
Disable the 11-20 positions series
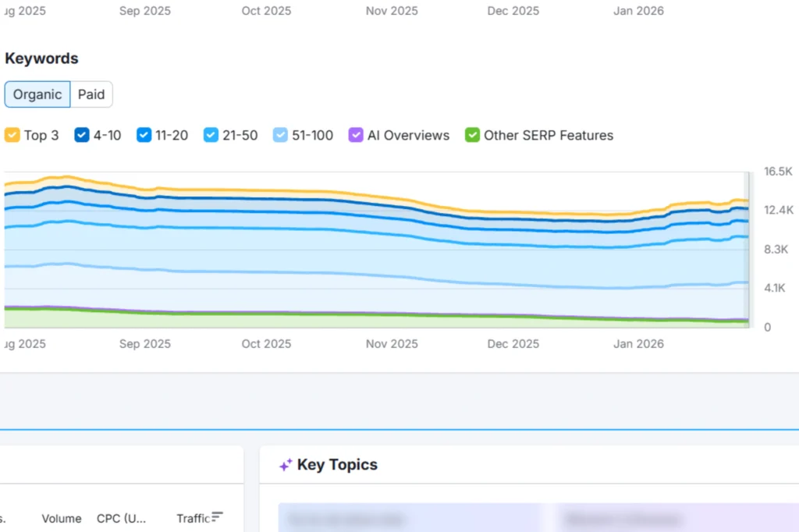click(x=144, y=135)
